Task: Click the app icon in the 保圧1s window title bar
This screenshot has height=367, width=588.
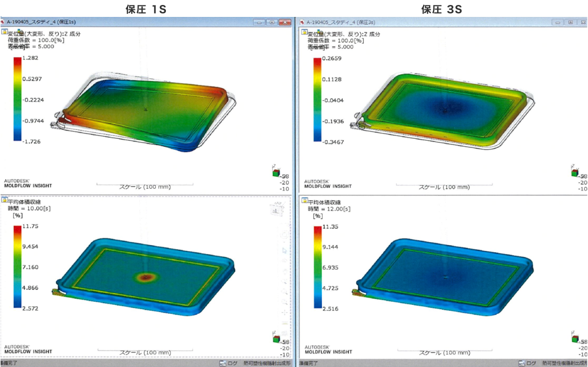Action: (x=3, y=22)
